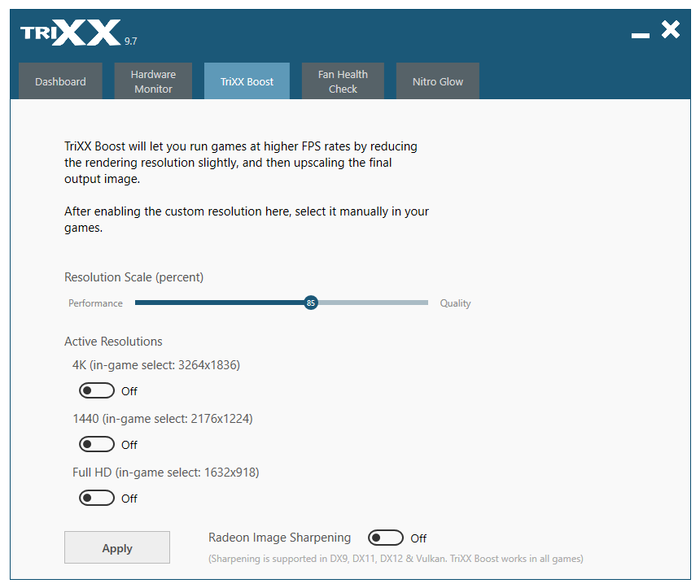Click the 1440 in-game select 2176x1224 text
The height and width of the screenshot is (588, 700).
coord(163,419)
